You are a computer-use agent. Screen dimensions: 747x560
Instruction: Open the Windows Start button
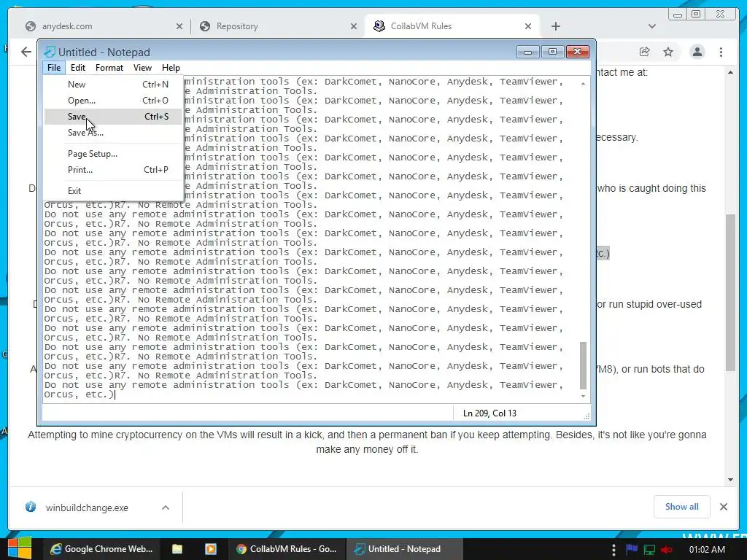(x=19, y=548)
